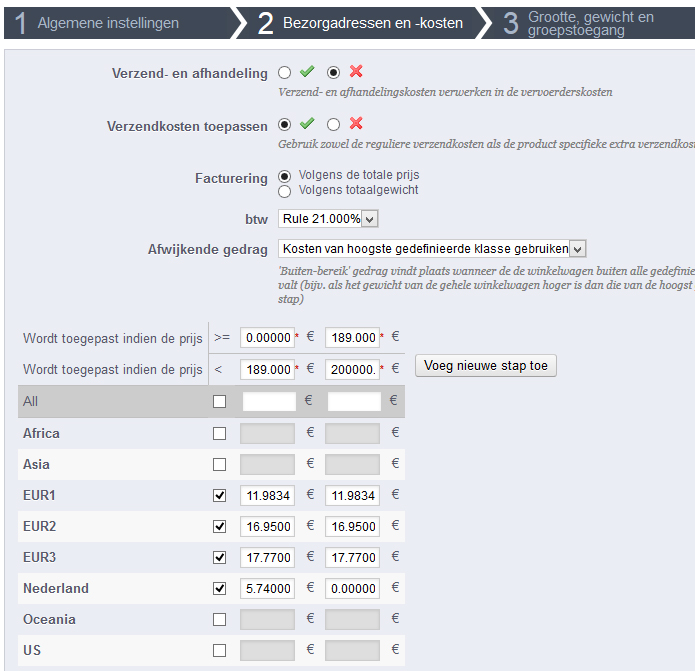The height and width of the screenshot is (671, 695).
Task: Click the All row first price field
Action: click(x=269, y=402)
